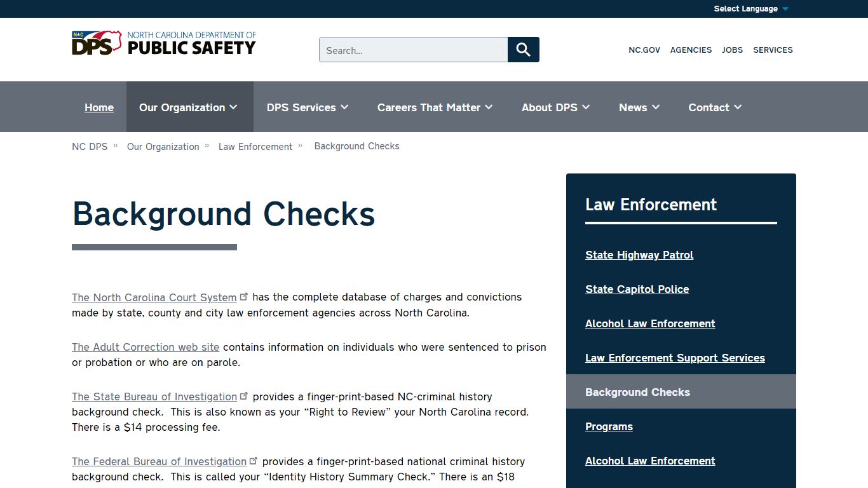Click the Background Checks page heading
This screenshot has width=868, height=488.
coord(224,214)
